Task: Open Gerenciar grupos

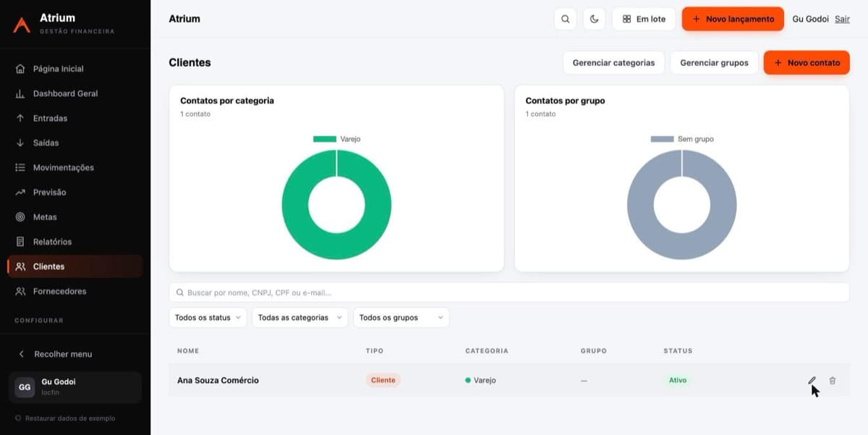Action: 714,62
